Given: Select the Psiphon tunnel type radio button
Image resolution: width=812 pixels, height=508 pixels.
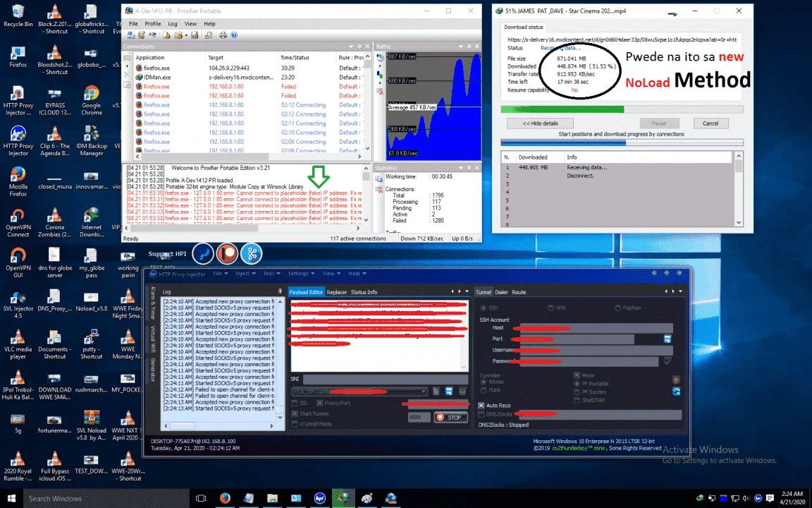Looking at the screenshot, I should coord(617,308).
